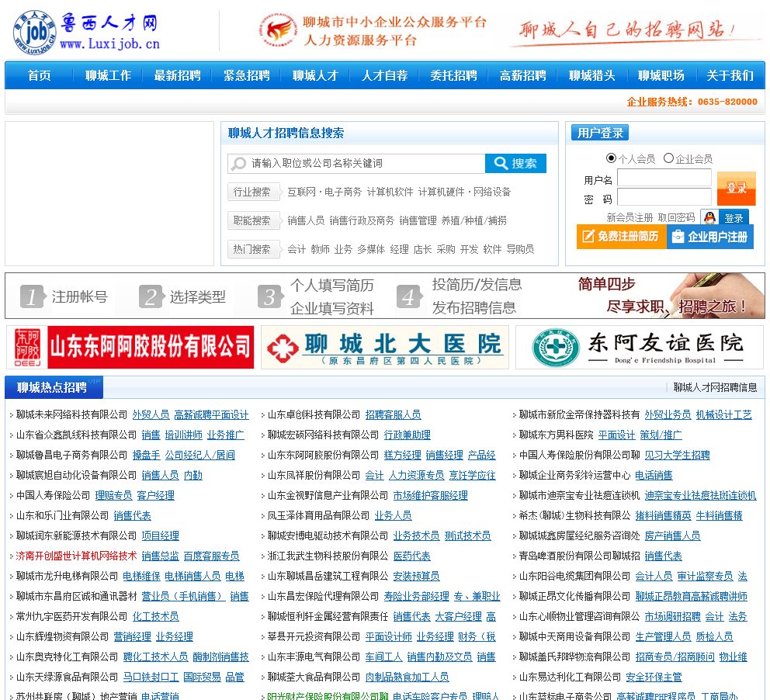This screenshot has height=700, width=770.
Task: Open 项目经理 job link
Action: (160, 536)
